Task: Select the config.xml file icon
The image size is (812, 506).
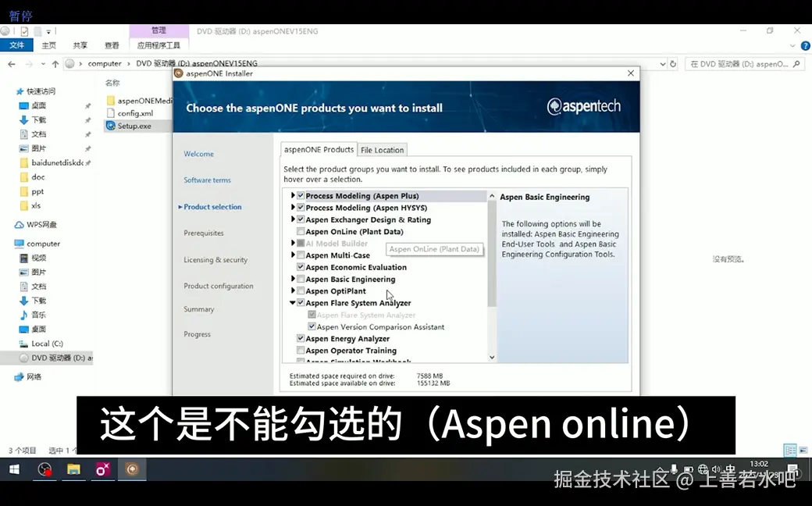Action: pos(110,113)
